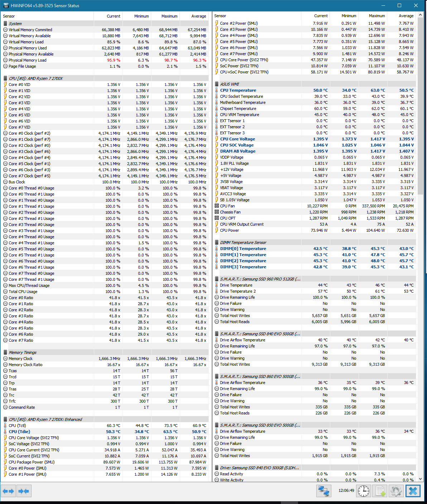Click the expand columns arrows button
427x504 pixels.
(8, 491)
